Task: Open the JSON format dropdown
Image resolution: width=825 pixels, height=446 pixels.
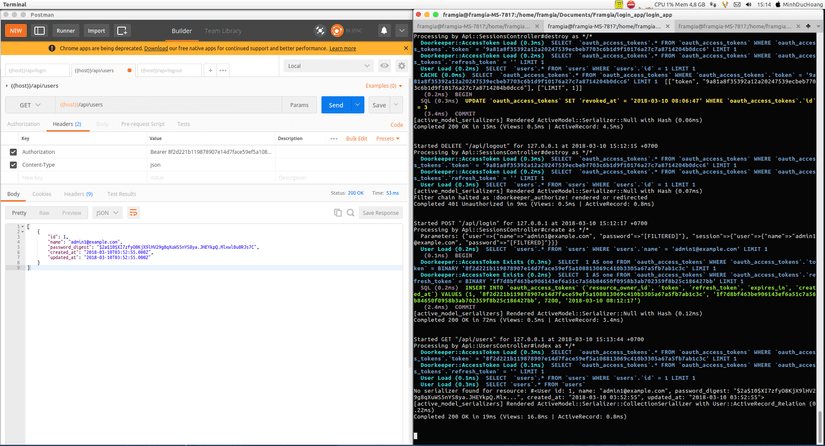Action: tap(106, 213)
